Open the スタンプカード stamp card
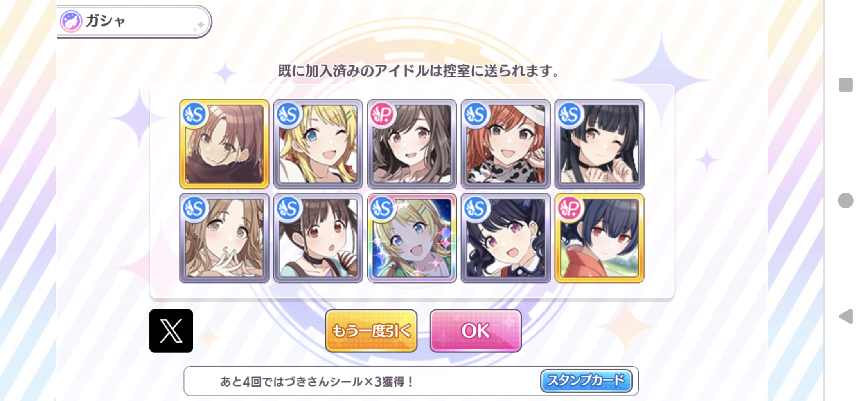Image resolution: width=868 pixels, height=401 pixels. click(x=586, y=381)
